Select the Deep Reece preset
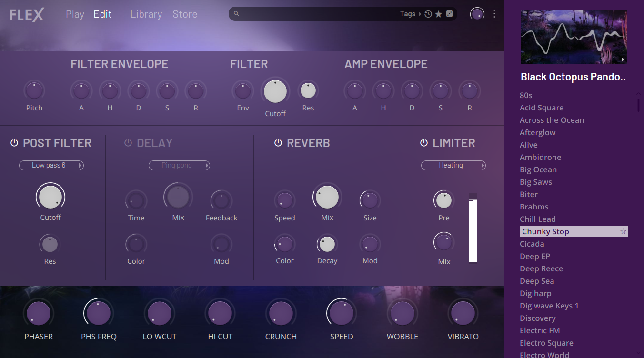The image size is (644, 358). point(542,269)
